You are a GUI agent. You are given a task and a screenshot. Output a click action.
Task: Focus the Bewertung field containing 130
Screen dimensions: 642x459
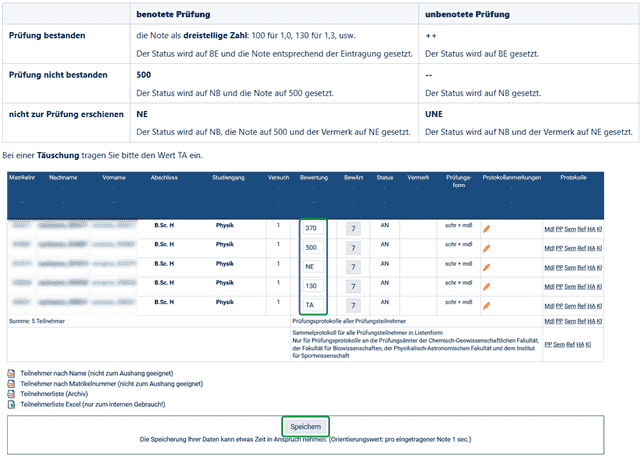pos(313,286)
